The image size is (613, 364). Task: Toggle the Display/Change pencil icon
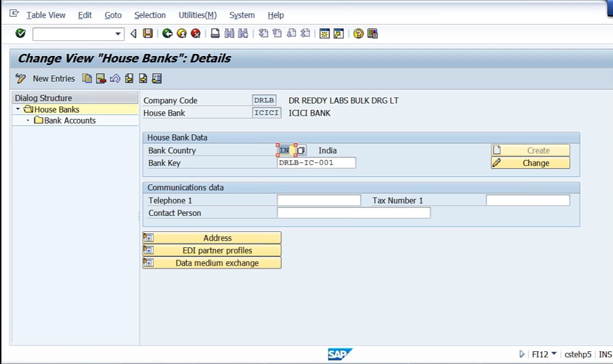pos(20,78)
